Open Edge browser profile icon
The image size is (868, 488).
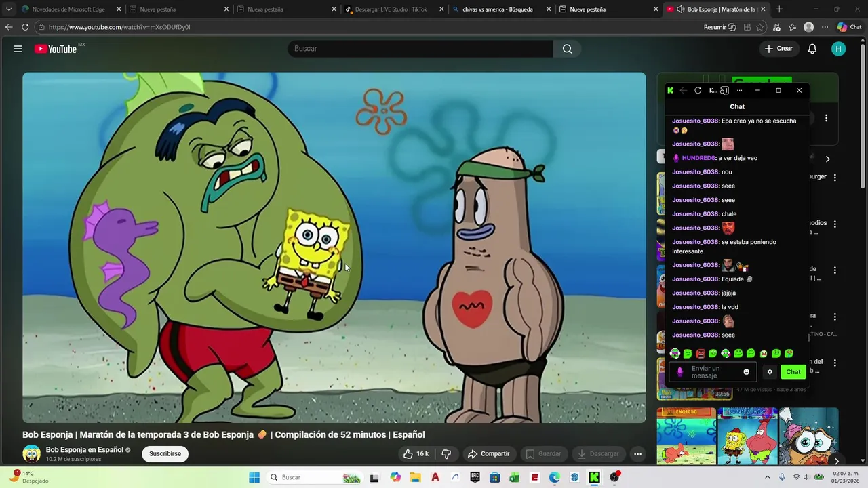click(808, 27)
